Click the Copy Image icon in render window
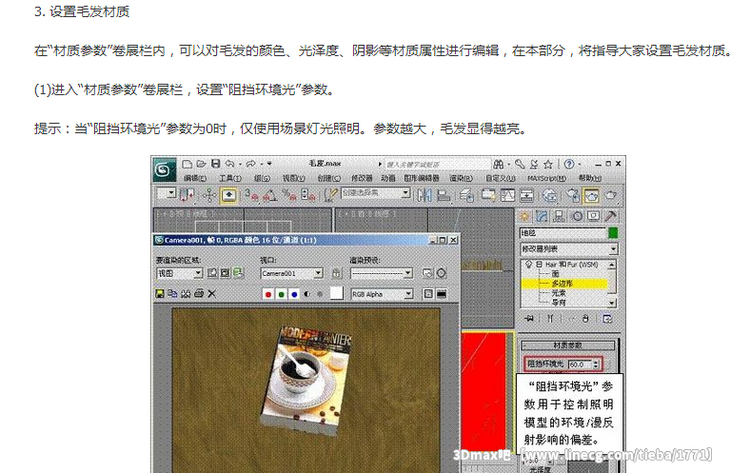Image resolution: width=750 pixels, height=473 pixels. (x=173, y=294)
